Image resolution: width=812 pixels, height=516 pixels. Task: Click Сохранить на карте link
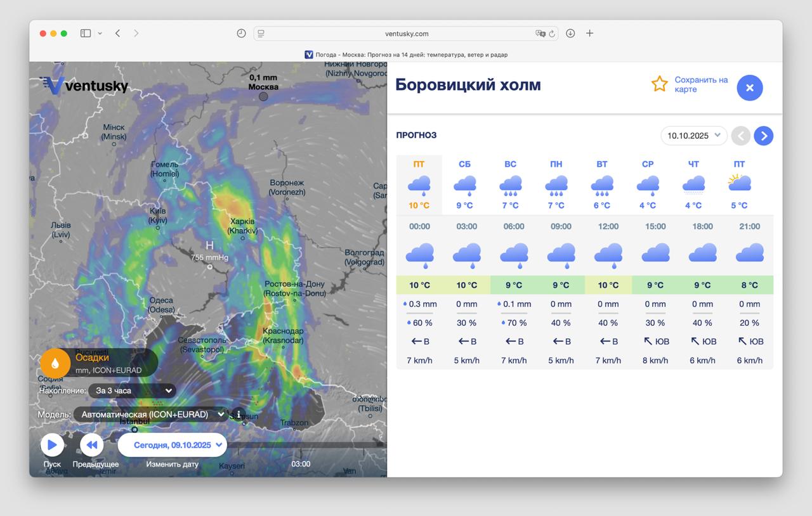[x=700, y=83]
